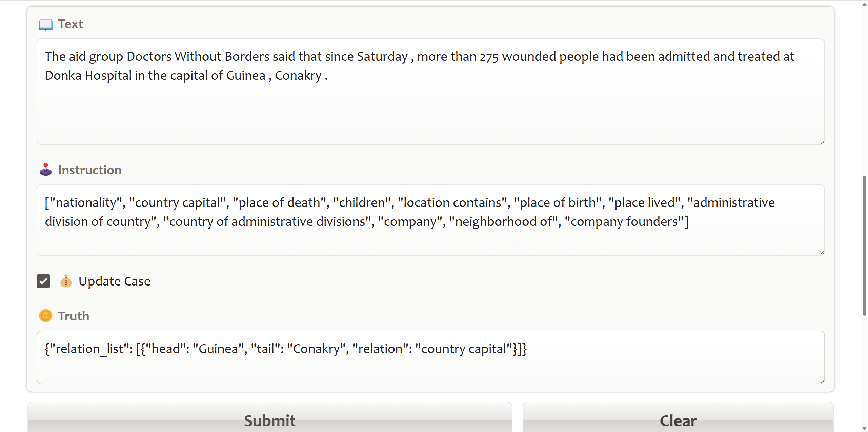
Task: Focus the Truth text area
Action: pos(430,357)
